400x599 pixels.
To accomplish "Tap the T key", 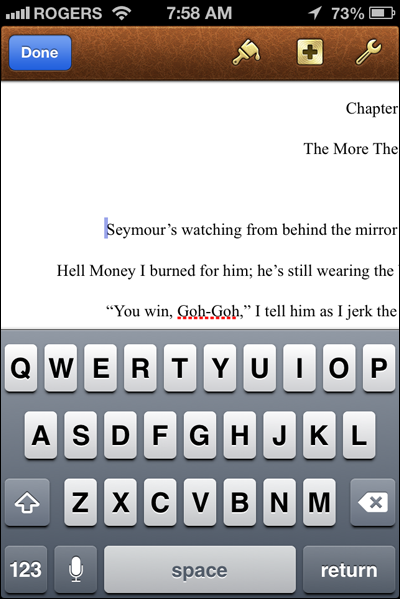I will (180, 368).
